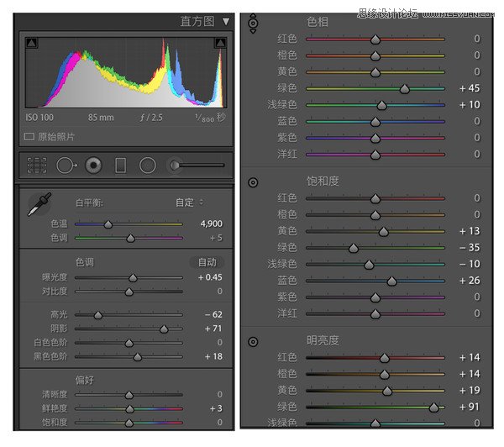Adjust the 饱和度 浅绿色 slider handle

pyautogui.click(x=369, y=265)
